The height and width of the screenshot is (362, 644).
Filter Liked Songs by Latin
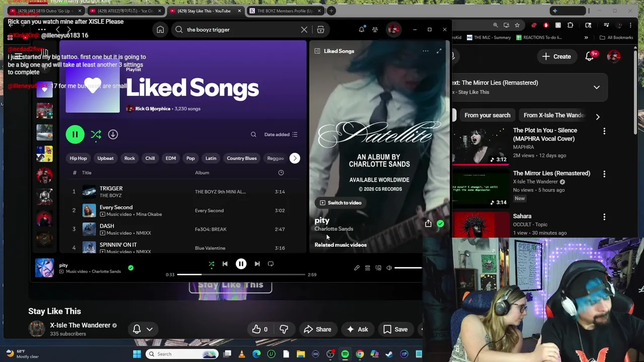click(211, 158)
